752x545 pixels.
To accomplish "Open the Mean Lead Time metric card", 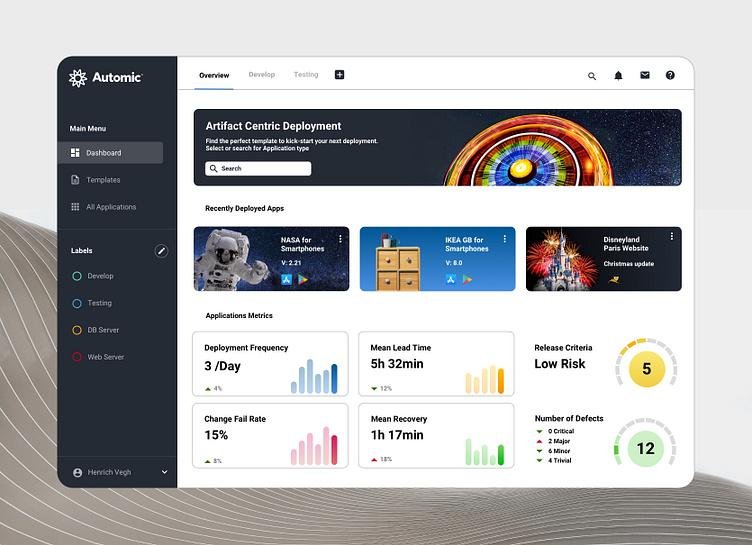I will click(436, 364).
